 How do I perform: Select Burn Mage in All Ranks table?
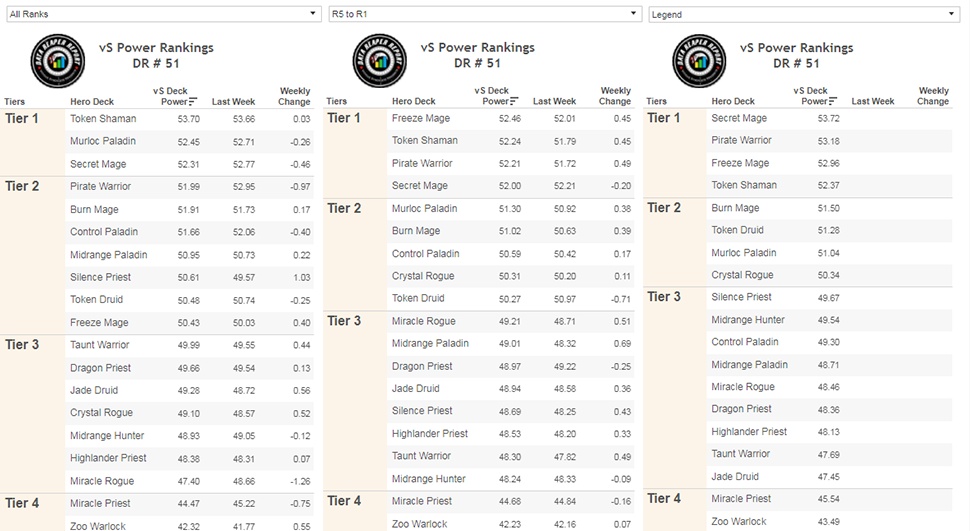coord(94,209)
